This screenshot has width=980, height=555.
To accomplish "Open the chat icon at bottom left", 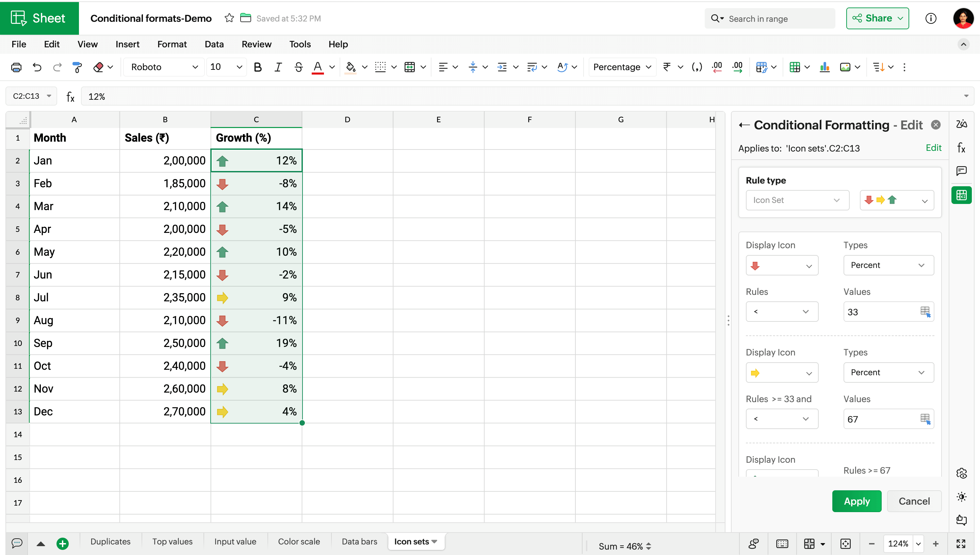I will coord(17,543).
